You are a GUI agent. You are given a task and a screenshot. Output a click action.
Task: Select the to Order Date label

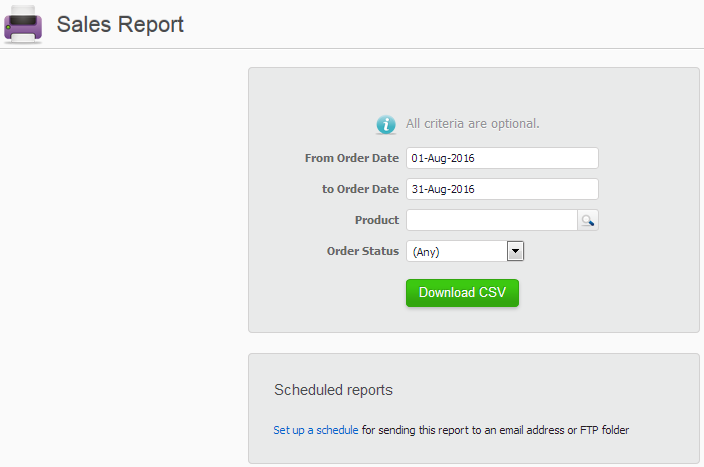(x=360, y=189)
